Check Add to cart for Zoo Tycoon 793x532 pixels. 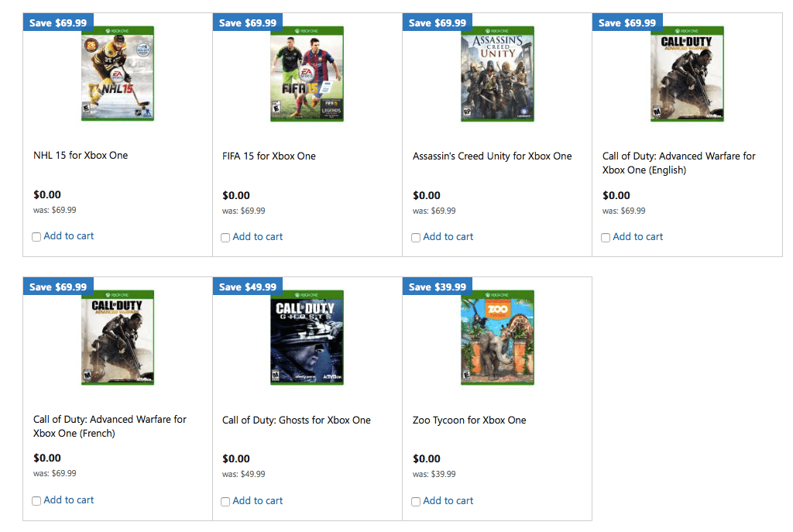(x=415, y=501)
